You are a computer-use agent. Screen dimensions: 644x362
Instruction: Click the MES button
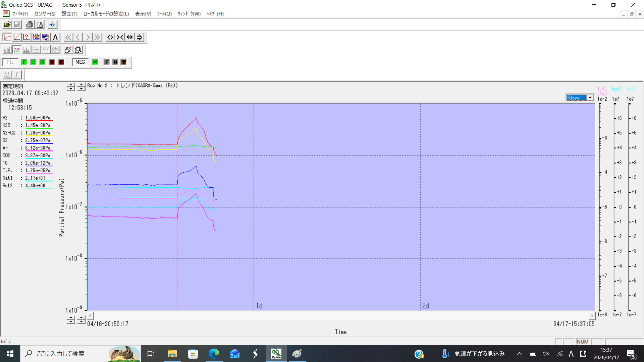pyautogui.click(x=80, y=62)
